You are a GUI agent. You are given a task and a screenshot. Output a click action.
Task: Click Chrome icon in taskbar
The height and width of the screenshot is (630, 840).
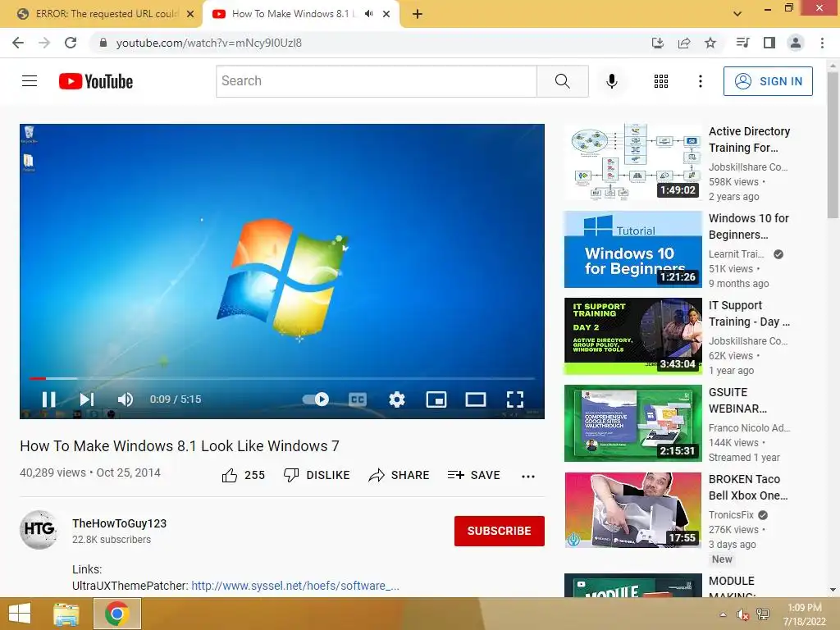point(116,614)
